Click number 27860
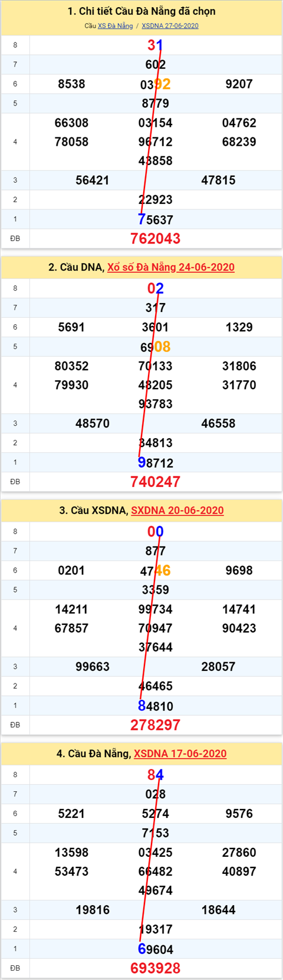283x980 pixels. pos(239,853)
